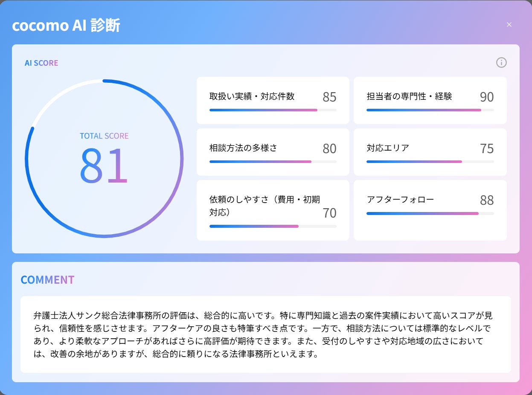Click the 依頼のしやすさ(費用・初期対応) label
Image resolution: width=532 pixels, height=395 pixels.
tap(265, 205)
